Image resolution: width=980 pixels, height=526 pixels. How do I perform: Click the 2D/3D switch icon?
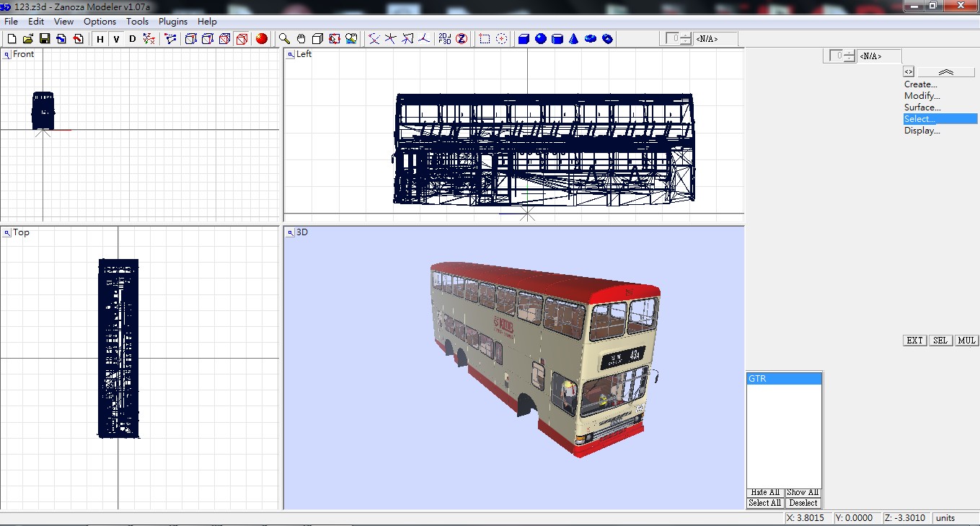coord(445,39)
